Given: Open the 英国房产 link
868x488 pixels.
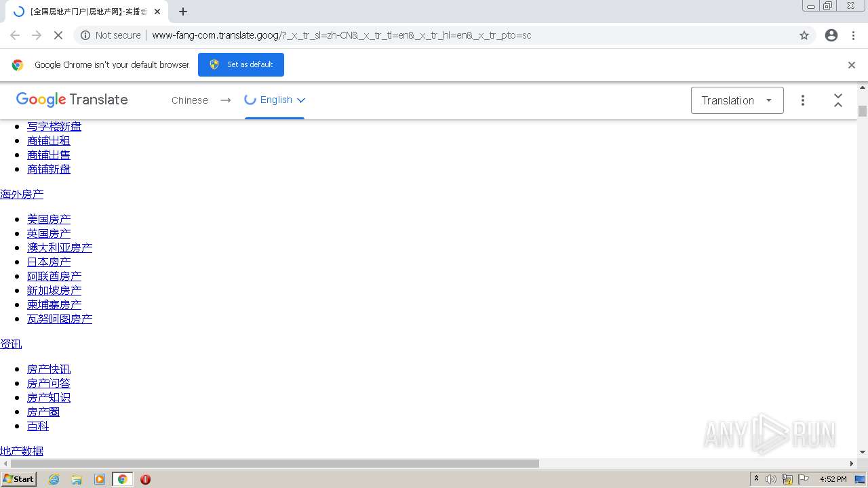Looking at the screenshot, I should click(49, 233).
